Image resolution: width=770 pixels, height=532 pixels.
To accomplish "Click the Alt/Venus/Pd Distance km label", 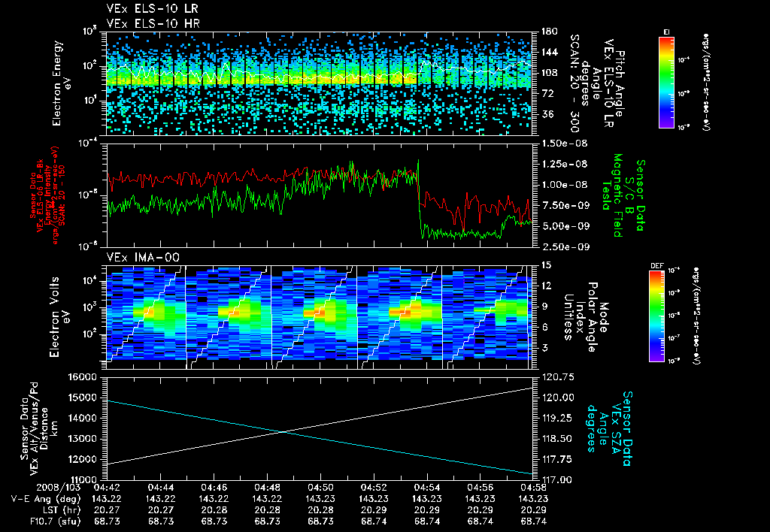I will pos(39,429).
